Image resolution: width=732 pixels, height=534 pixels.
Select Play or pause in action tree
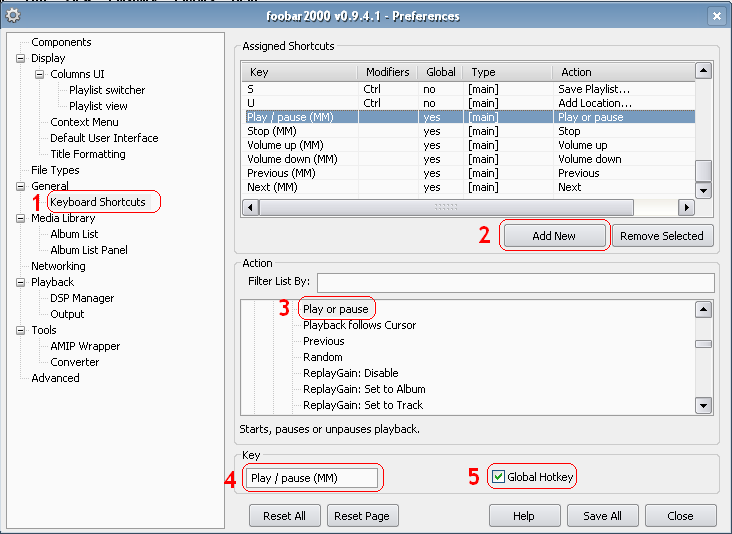pyautogui.click(x=336, y=309)
